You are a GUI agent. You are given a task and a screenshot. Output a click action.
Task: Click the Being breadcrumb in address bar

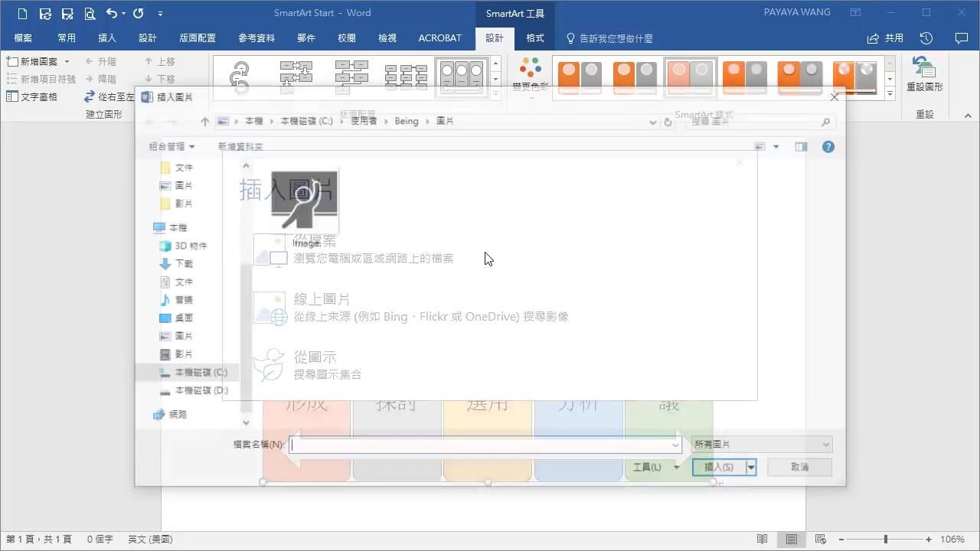407,122
